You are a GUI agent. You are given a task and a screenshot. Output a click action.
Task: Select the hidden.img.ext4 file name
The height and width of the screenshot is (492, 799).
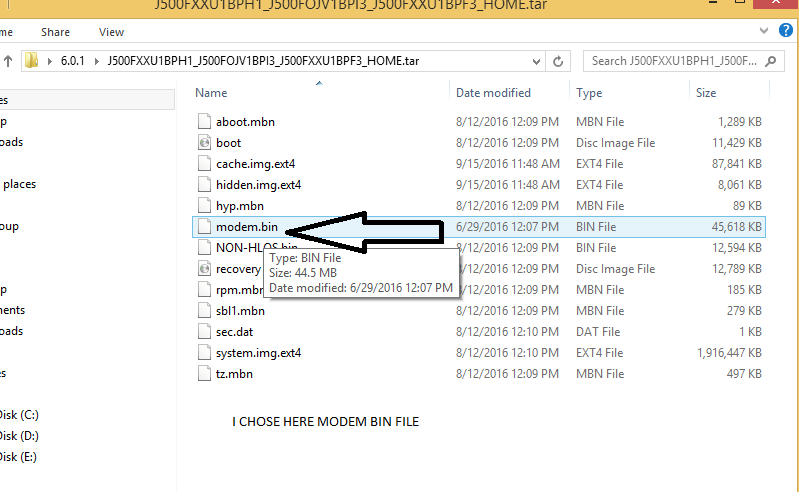pyautogui.click(x=258, y=185)
